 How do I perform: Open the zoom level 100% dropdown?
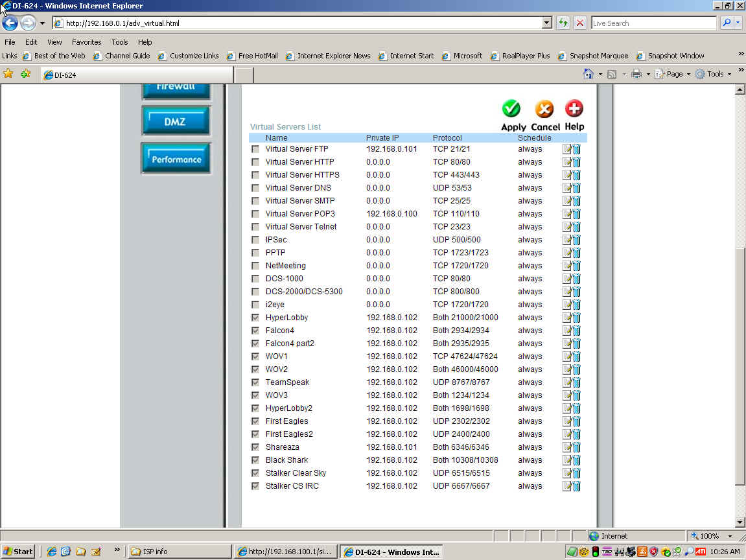(x=730, y=536)
